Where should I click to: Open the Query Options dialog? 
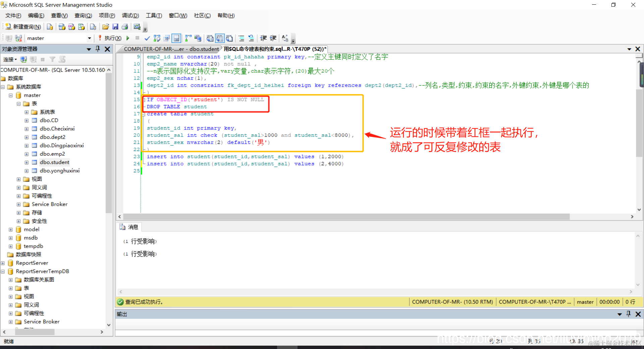167,38
